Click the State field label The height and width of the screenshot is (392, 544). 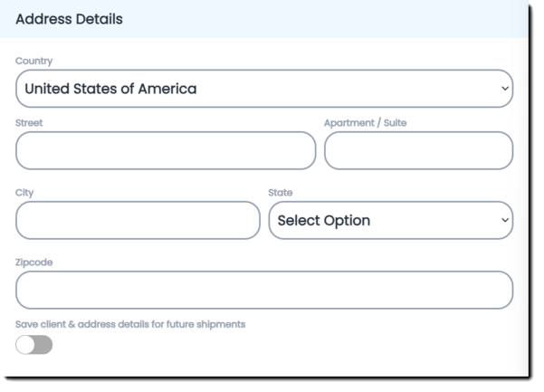281,193
